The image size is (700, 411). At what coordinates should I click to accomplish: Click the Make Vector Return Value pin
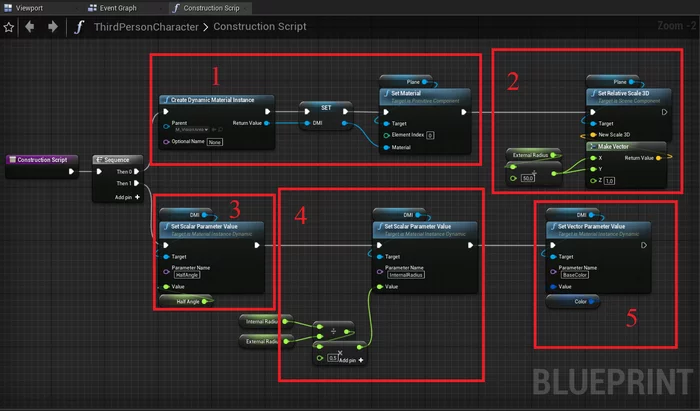658,158
